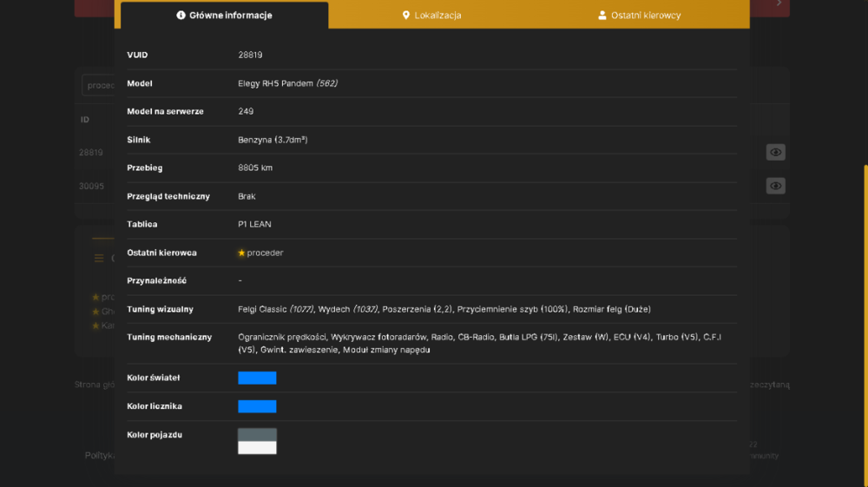
Task: Open the Lokalizacja tab
Action: [431, 15]
